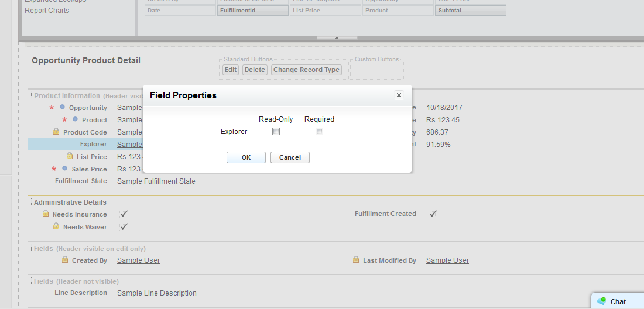Select the Edit standard button
644x309 pixels.
point(231,70)
